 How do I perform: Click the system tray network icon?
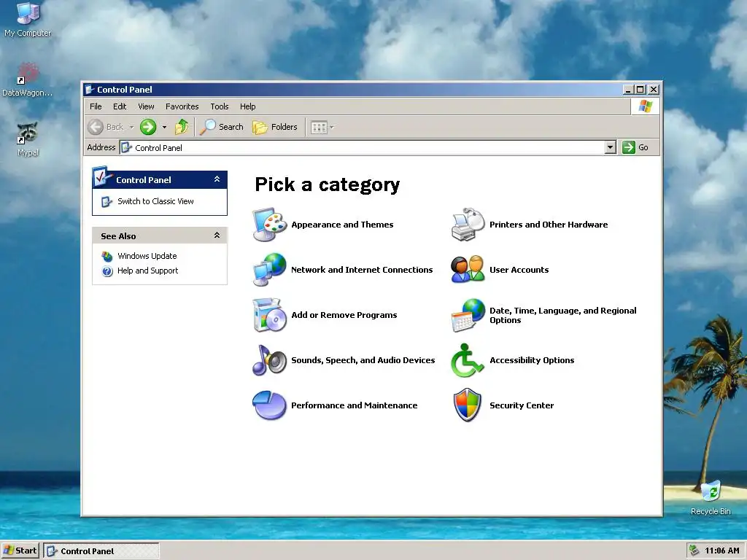(694, 551)
